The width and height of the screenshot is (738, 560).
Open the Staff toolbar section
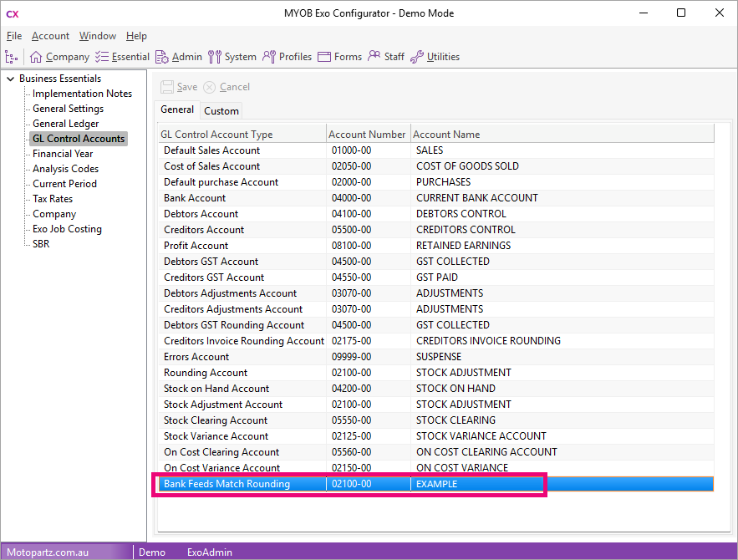click(x=386, y=57)
